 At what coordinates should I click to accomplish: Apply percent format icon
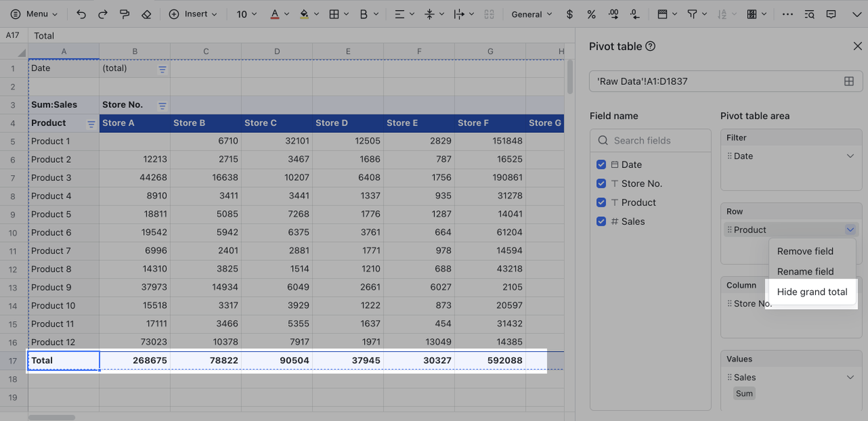click(591, 14)
